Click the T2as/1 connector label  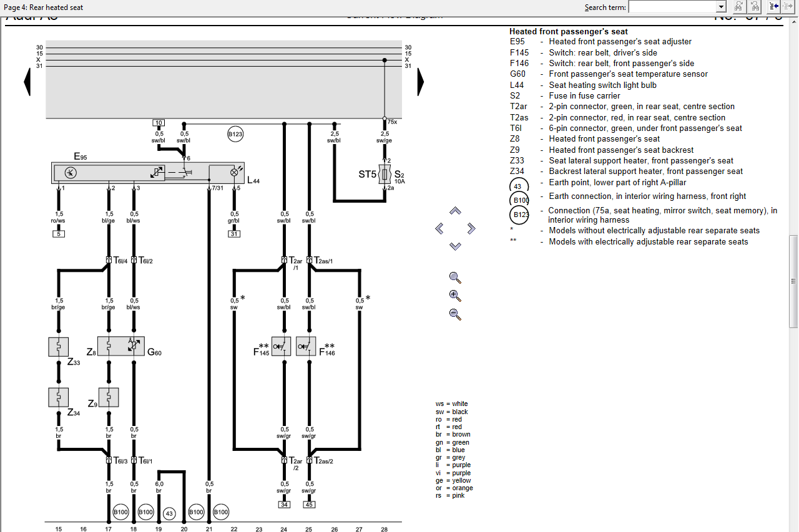(x=323, y=261)
